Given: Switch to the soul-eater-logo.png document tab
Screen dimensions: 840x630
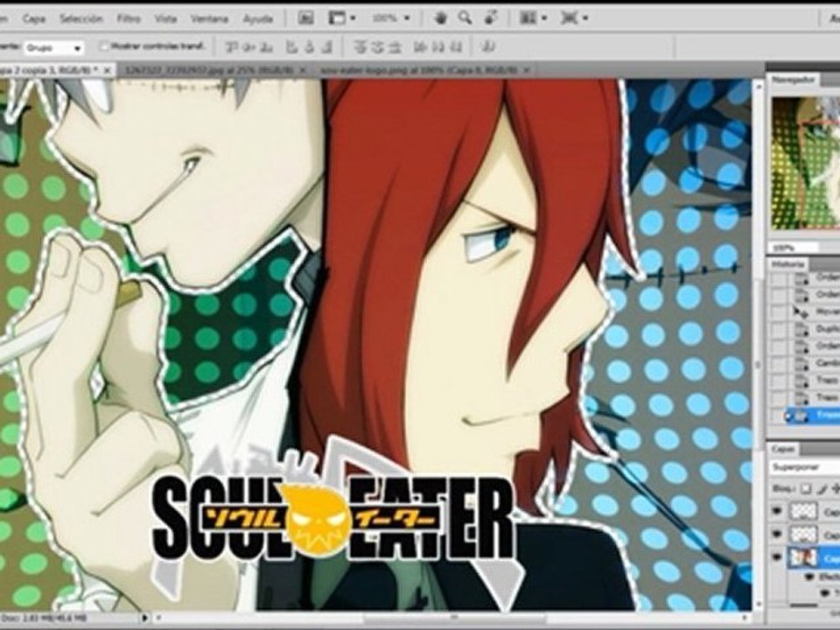Looking at the screenshot, I should point(419,70).
